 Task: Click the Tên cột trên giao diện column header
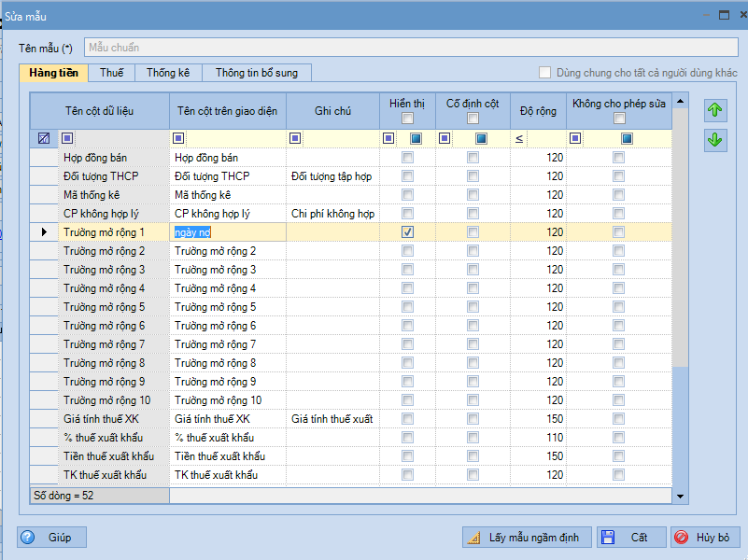click(228, 111)
